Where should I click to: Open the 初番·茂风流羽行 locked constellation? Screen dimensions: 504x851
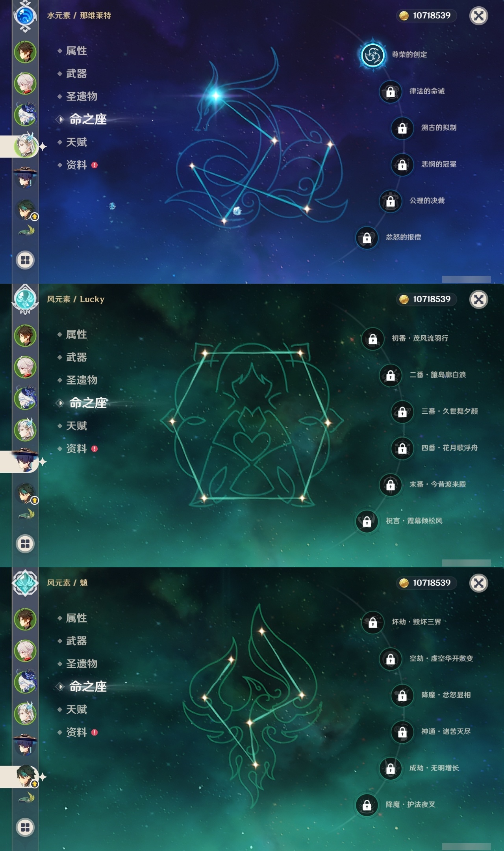click(x=372, y=338)
